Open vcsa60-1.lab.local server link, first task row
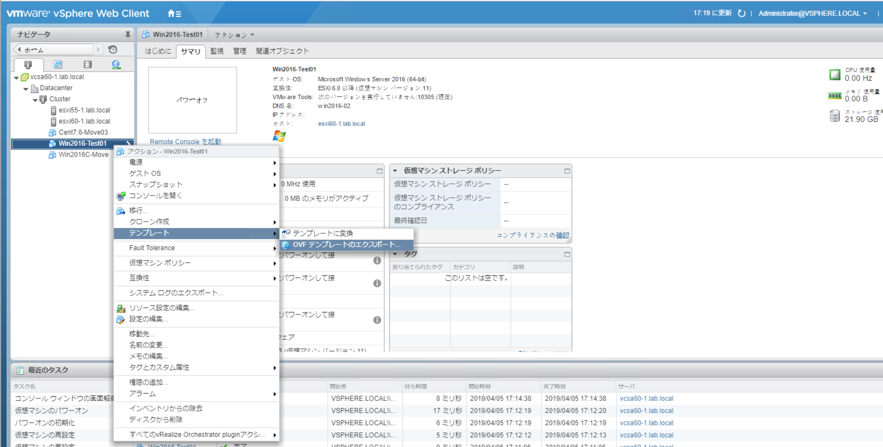The height and width of the screenshot is (447, 883). point(646,399)
